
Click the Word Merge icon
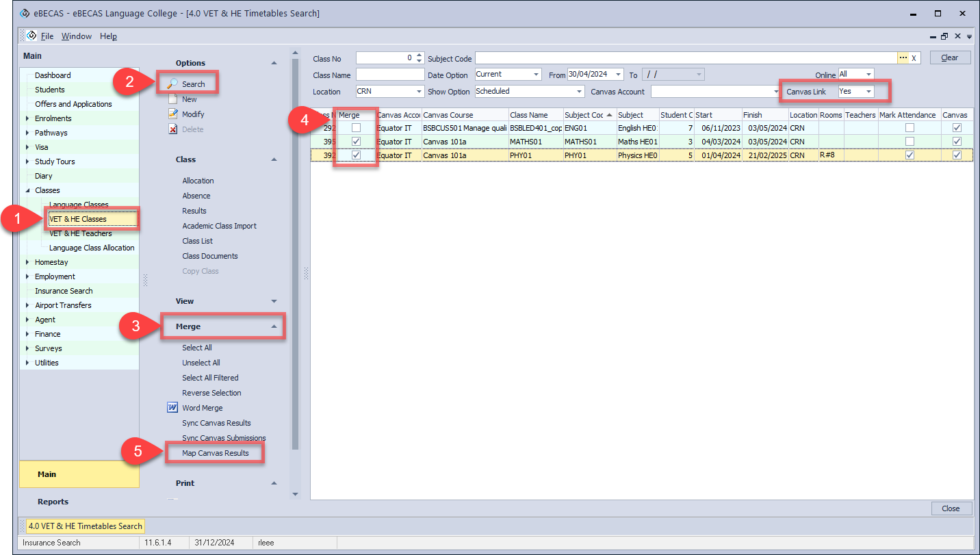pyautogui.click(x=172, y=408)
